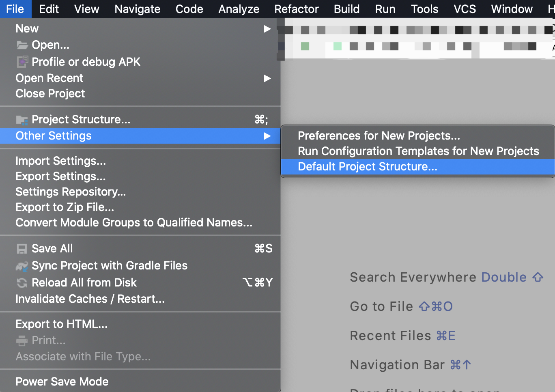Click the Profile or debug APK icon
Screen dimensions: 555x392
click(22, 62)
